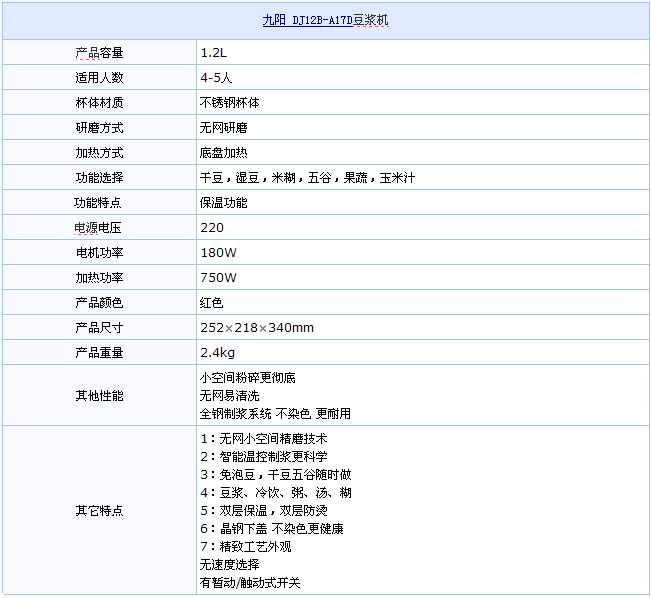Click the 其它特点 label cell
The height and width of the screenshot is (598, 651).
[99, 510]
